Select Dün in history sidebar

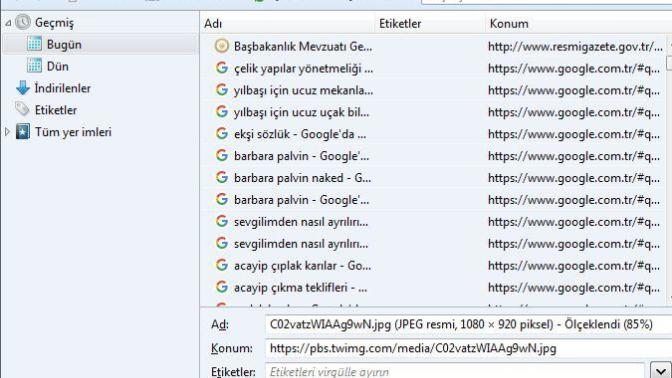57,66
